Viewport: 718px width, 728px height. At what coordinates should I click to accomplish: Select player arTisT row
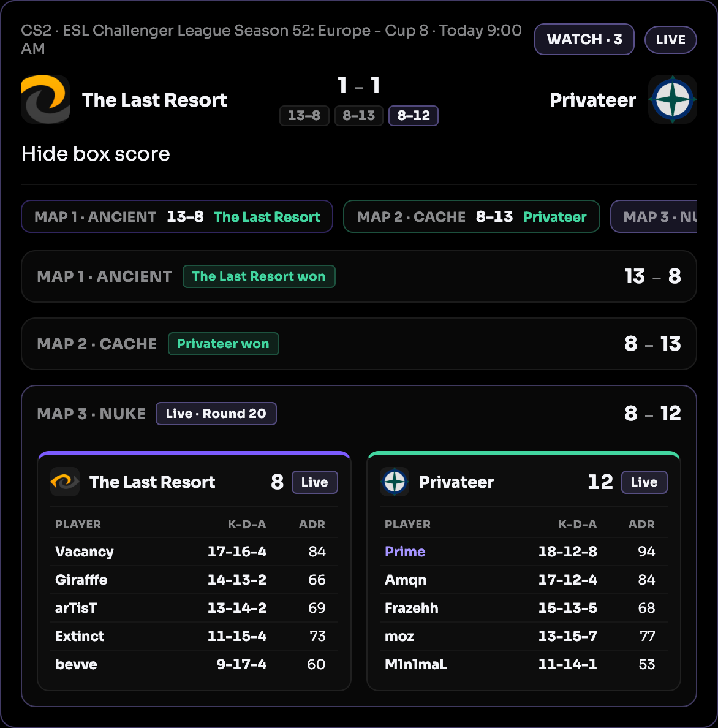(194, 609)
